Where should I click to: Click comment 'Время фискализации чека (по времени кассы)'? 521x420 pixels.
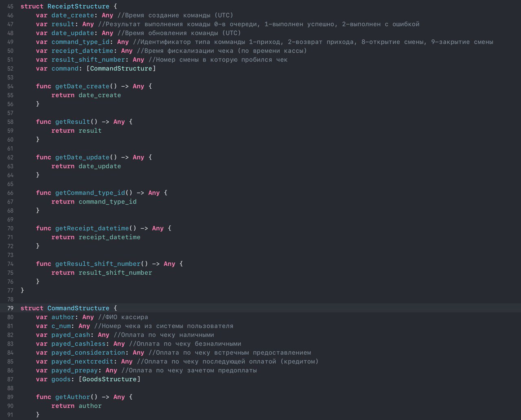pos(222,51)
